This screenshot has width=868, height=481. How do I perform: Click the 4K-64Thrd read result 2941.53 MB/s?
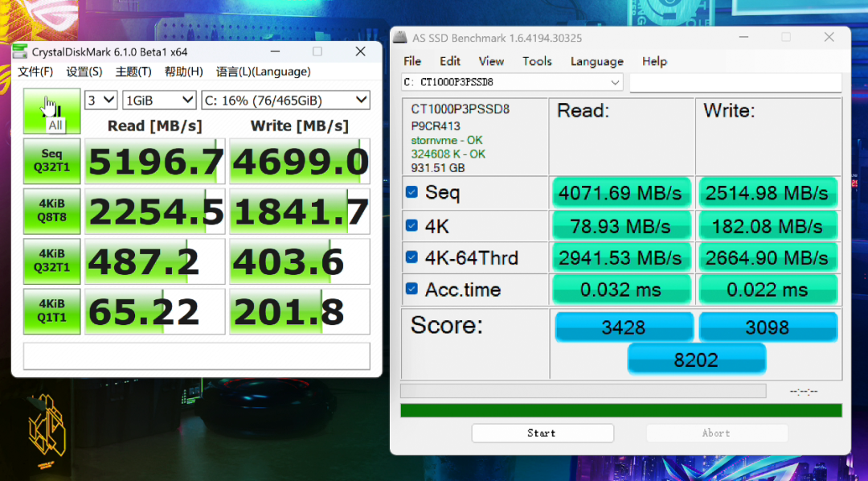[621, 257]
